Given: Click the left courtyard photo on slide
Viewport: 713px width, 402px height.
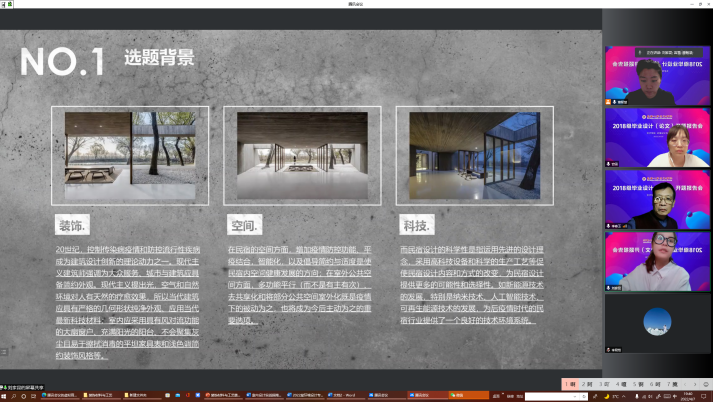Looking at the screenshot, I should pyautogui.click(x=130, y=156).
